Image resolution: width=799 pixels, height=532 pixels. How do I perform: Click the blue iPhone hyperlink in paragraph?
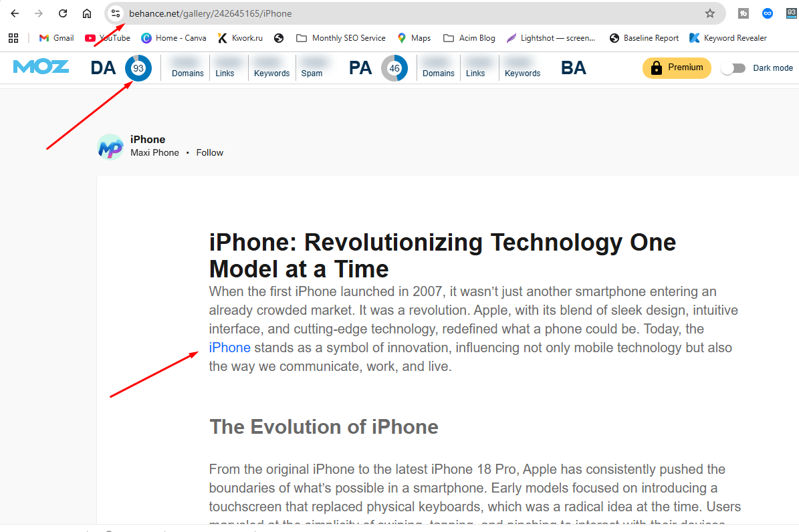229,348
